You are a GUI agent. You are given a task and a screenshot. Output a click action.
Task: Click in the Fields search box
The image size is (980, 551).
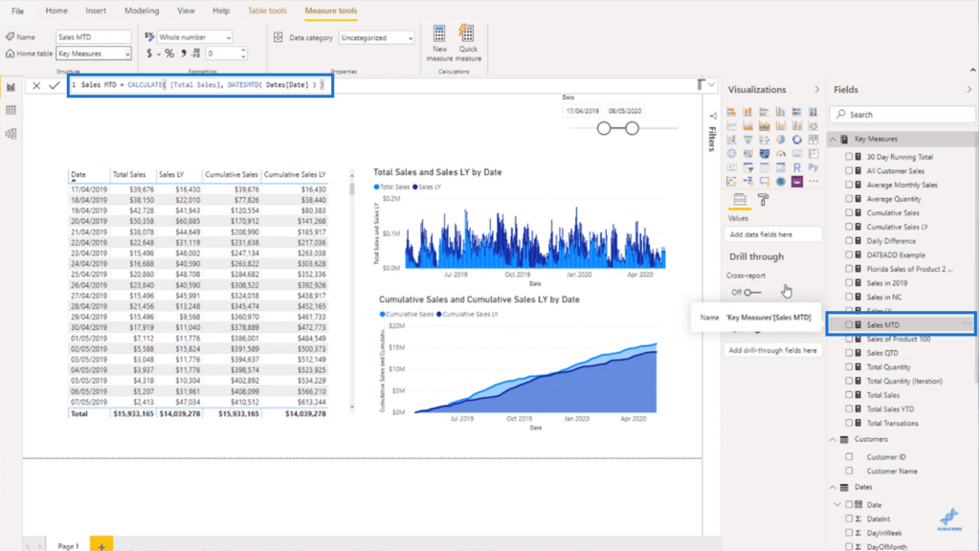point(902,115)
